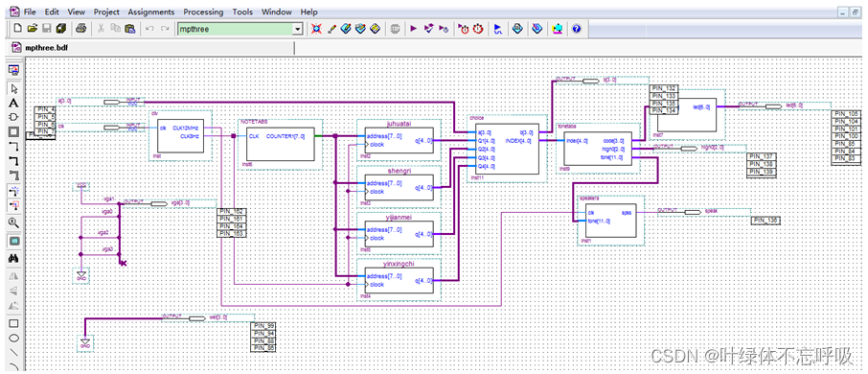Click the speak output pin symbol
Screen dimensions: 868x374
[693, 212]
